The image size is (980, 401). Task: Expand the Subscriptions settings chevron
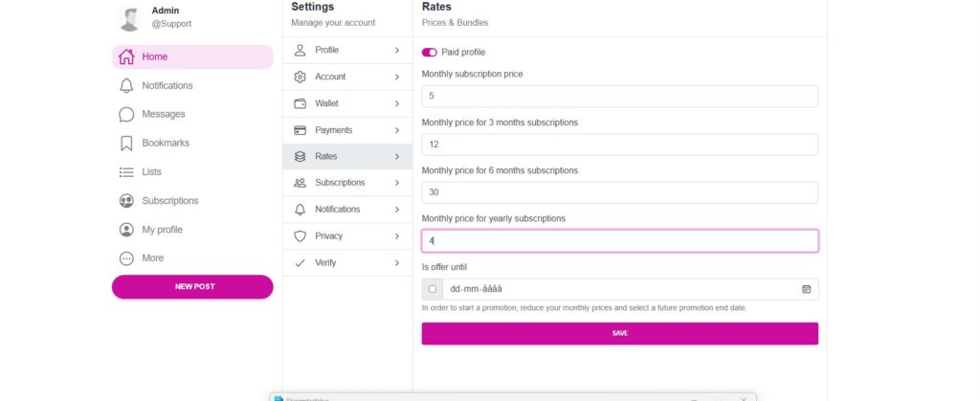pyautogui.click(x=397, y=183)
